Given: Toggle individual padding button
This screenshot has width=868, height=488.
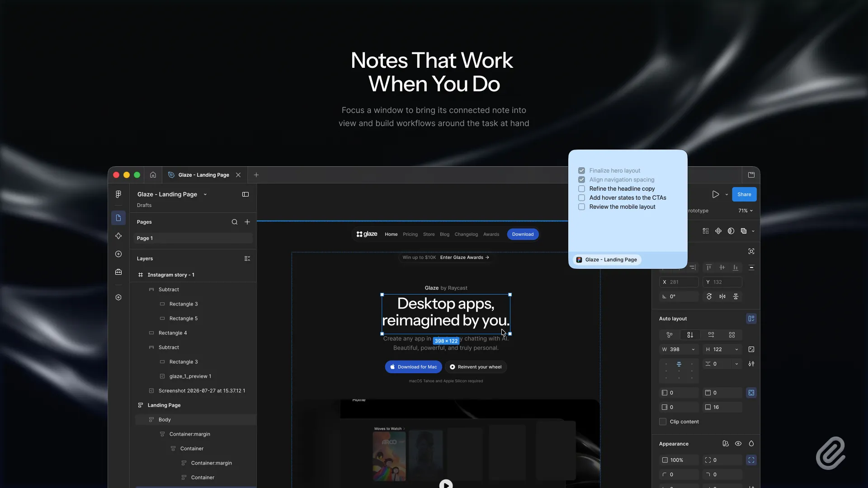Looking at the screenshot, I should [x=751, y=393].
